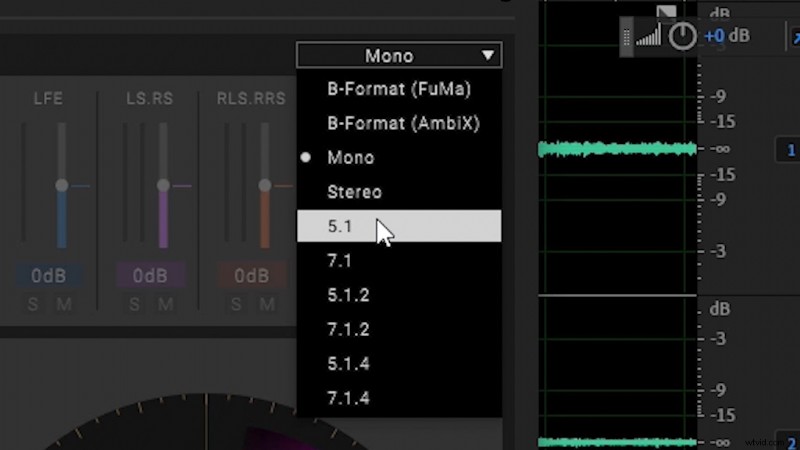Click the surround panner circle

[x=207, y=423]
